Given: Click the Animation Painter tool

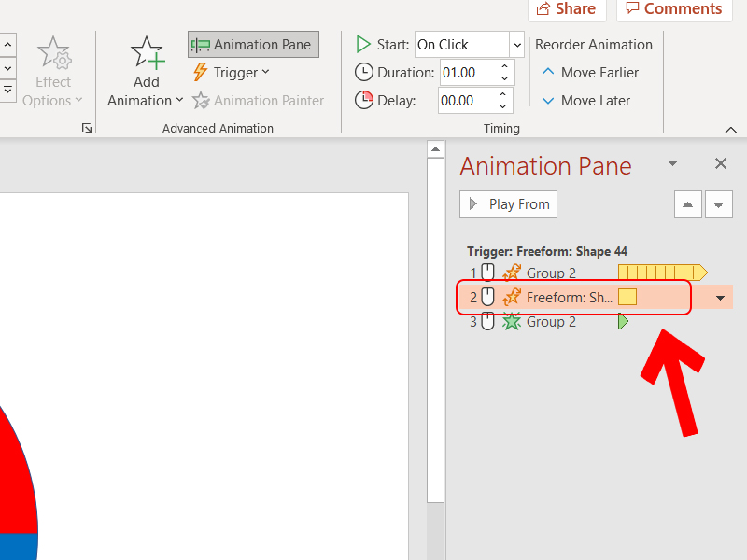Looking at the screenshot, I should (258, 100).
